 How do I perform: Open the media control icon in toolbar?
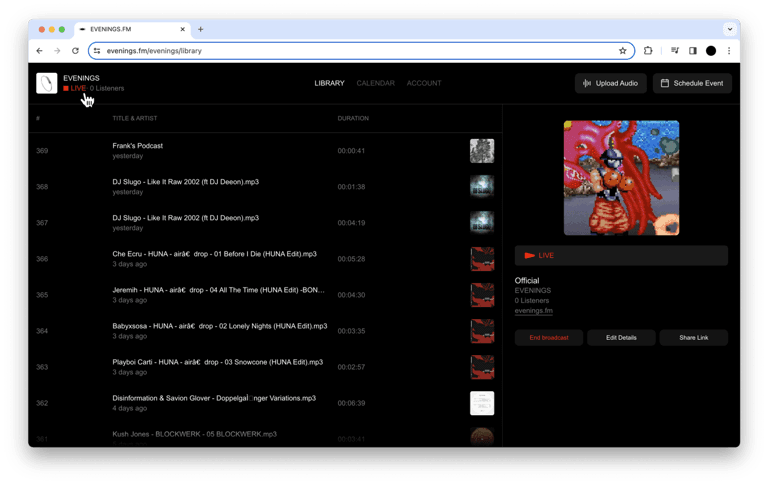(674, 50)
